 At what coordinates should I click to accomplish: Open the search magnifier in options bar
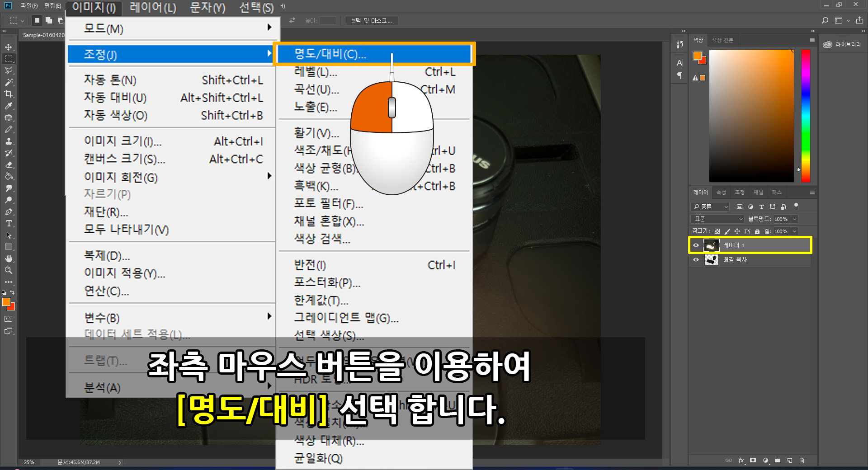tap(825, 20)
